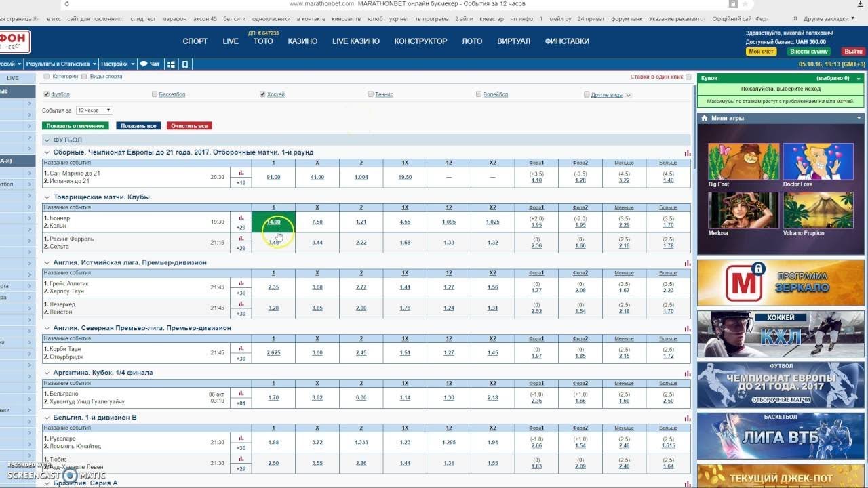Open statistics chart icon for Руселаре
The height and width of the screenshot is (488, 868).
[x=241, y=438]
